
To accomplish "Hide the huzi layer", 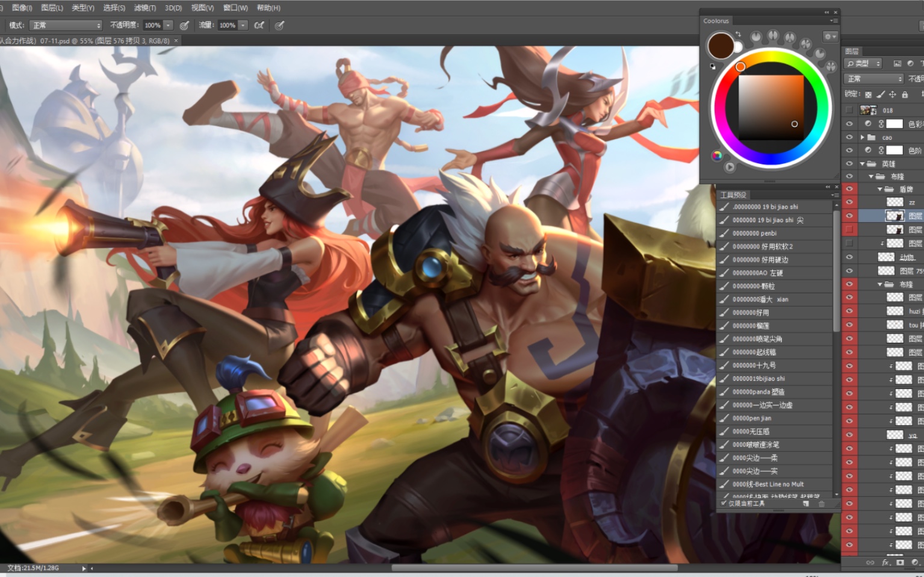I will pos(849,311).
